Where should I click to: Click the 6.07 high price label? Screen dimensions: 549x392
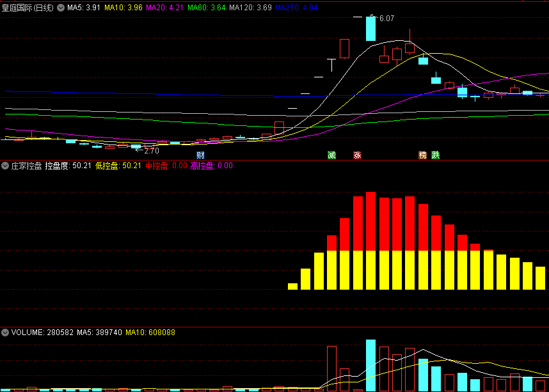click(x=386, y=19)
